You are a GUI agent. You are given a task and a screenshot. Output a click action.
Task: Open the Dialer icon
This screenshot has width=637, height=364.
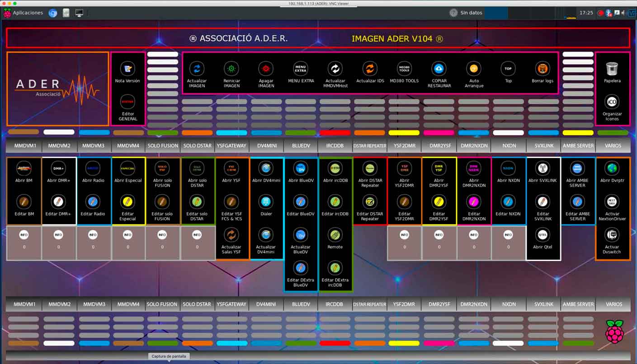(266, 202)
